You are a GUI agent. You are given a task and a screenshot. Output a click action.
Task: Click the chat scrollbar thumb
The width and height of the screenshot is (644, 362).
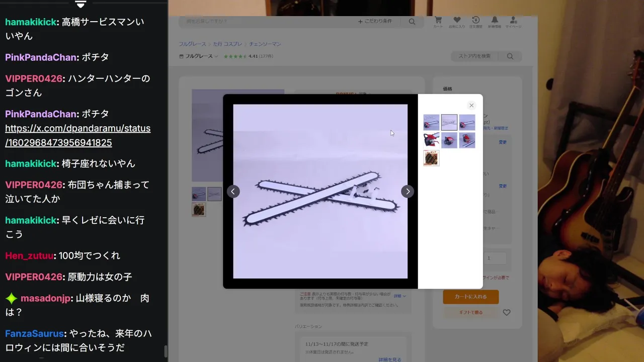coord(166,351)
